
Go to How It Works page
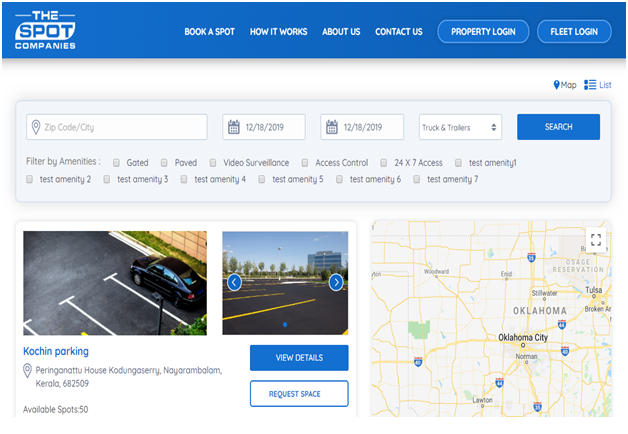tap(278, 32)
